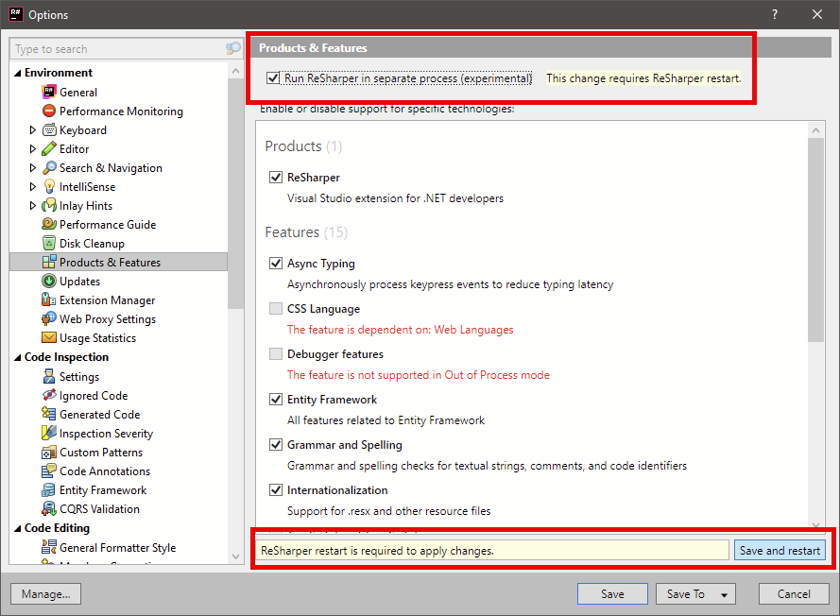Uncheck the ReSharper product checkbox

[x=275, y=178]
